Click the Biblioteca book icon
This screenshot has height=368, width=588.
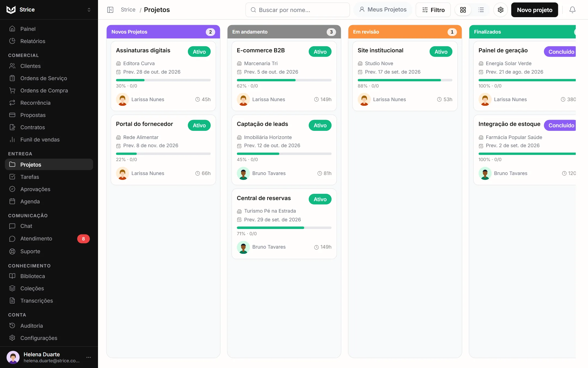[x=12, y=276]
